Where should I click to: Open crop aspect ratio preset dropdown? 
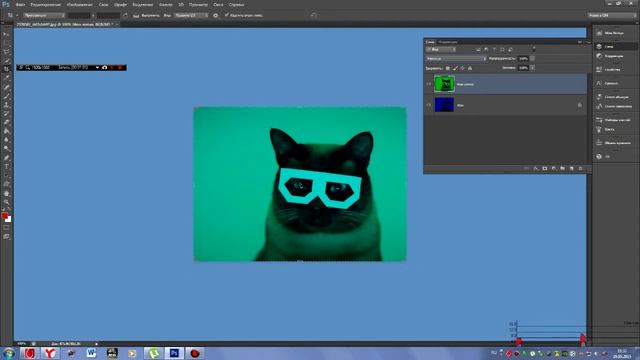(x=44, y=16)
